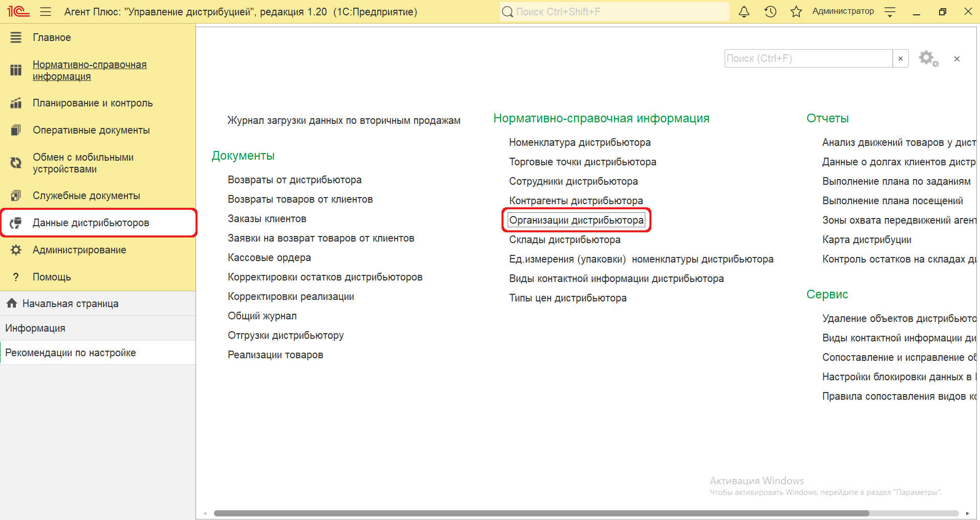Open Торговые точки дистрибьютора
This screenshot has height=520, width=980.
(x=582, y=162)
